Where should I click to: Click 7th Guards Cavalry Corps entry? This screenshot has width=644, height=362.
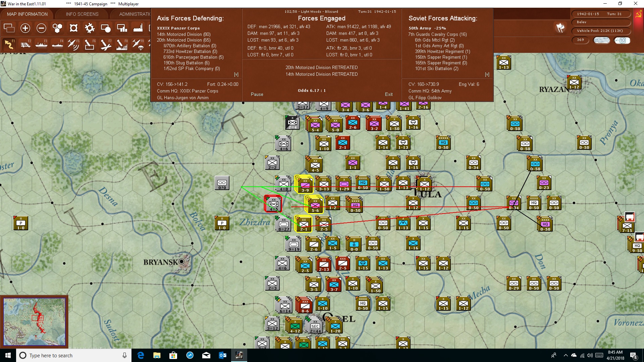point(437,34)
